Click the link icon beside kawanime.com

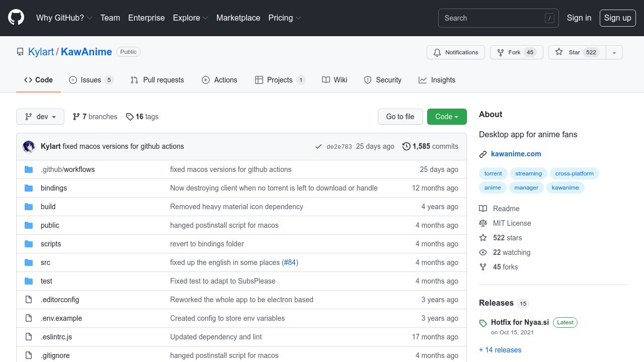483,154
